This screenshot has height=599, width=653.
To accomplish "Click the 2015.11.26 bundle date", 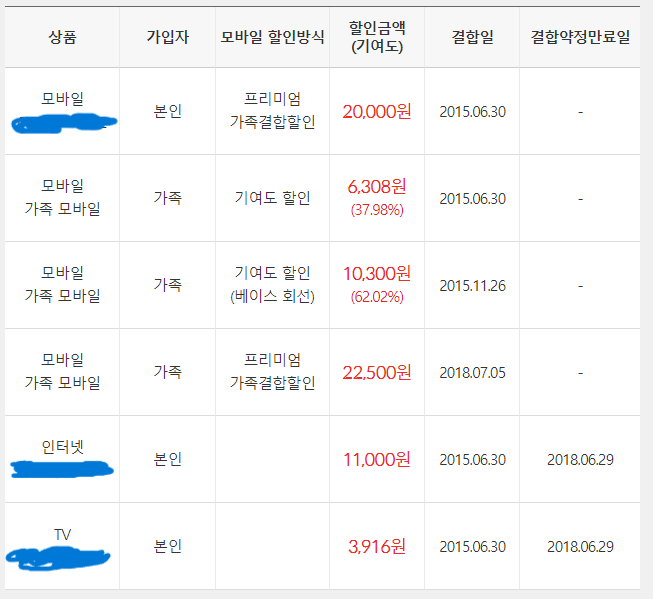I will pyautogui.click(x=472, y=286).
